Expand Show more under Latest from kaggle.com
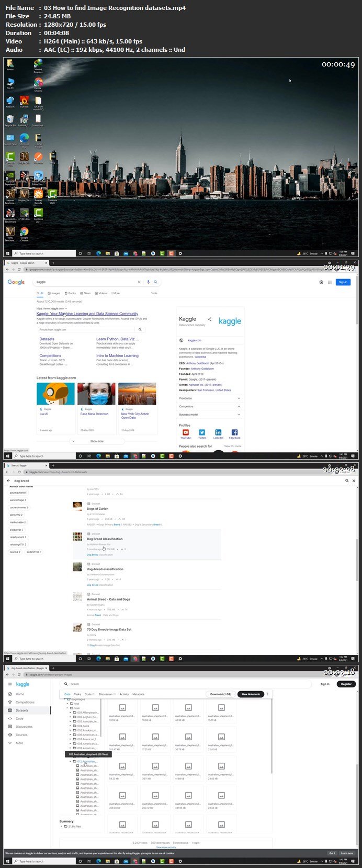Viewport: 362px width, 868px height. (x=97, y=441)
